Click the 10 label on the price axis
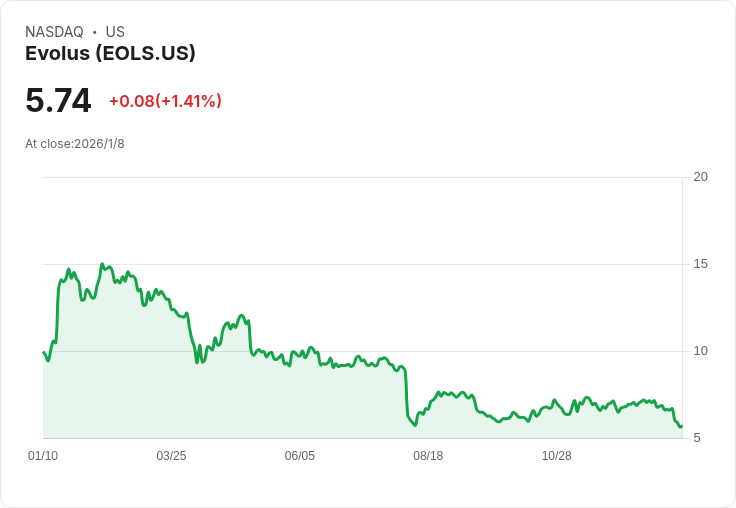Viewport: 736px width, 508px height. [x=700, y=351]
